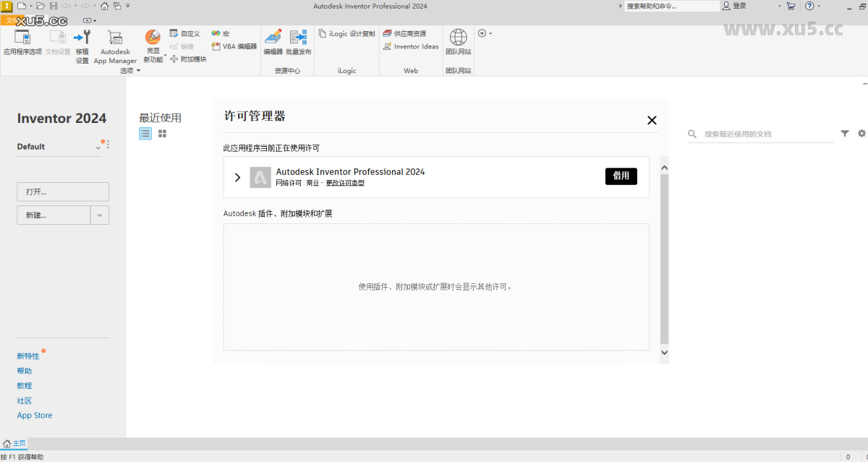Switch recent documents to grid view
Image resolution: width=868 pixels, height=462 pixels.
click(x=162, y=133)
